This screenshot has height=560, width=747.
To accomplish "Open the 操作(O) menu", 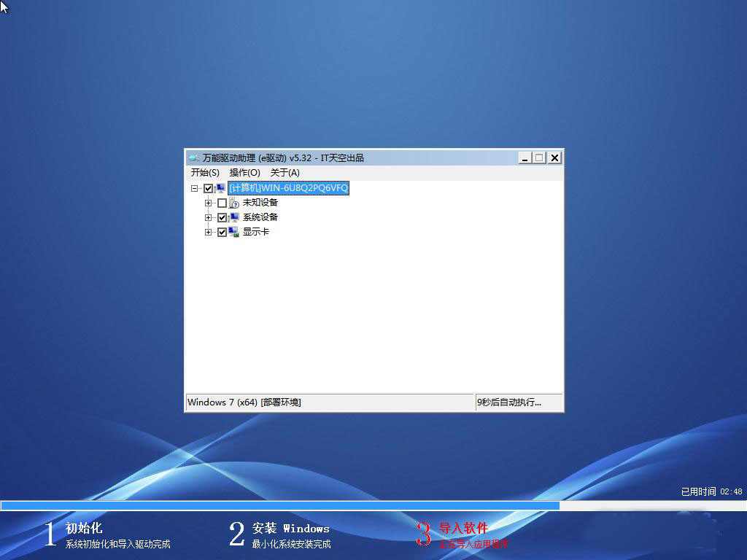I will click(244, 173).
